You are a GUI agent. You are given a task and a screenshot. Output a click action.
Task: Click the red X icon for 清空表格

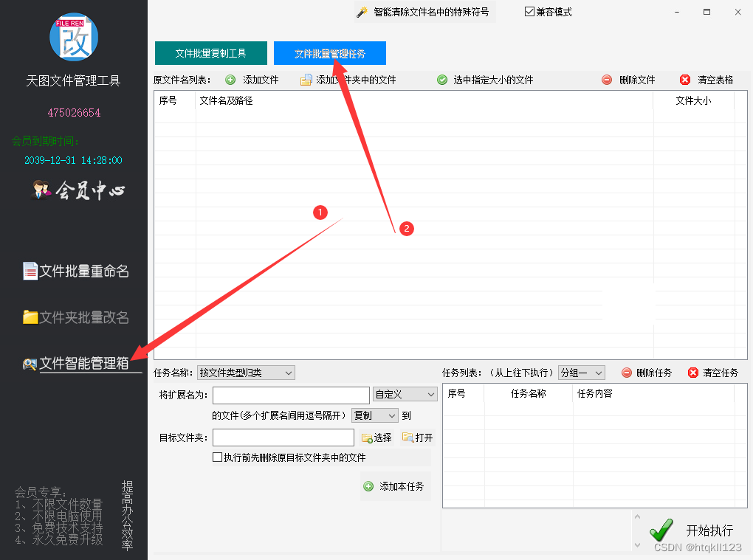click(685, 80)
